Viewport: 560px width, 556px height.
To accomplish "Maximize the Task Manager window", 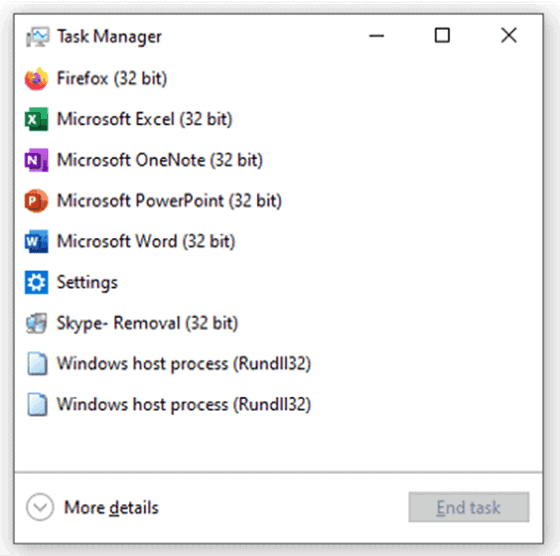I will click(x=442, y=35).
